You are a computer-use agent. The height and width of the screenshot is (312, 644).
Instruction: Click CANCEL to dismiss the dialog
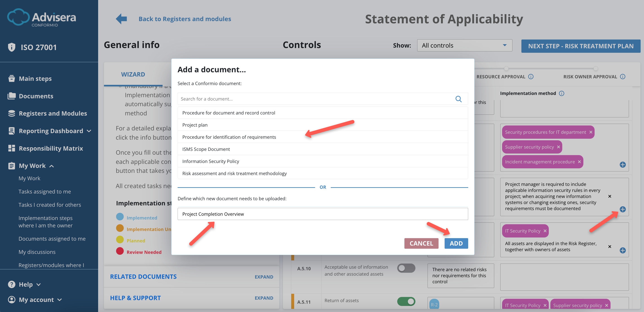tap(421, 243)
